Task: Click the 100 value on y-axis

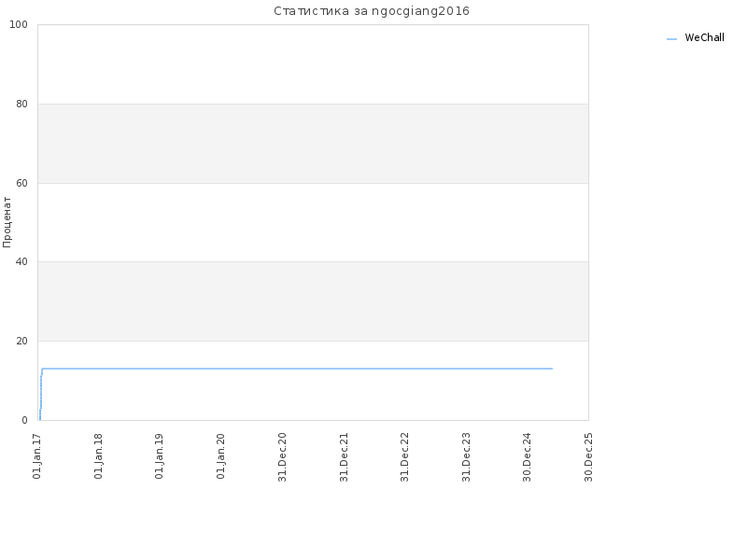Action: click(19, 25)
